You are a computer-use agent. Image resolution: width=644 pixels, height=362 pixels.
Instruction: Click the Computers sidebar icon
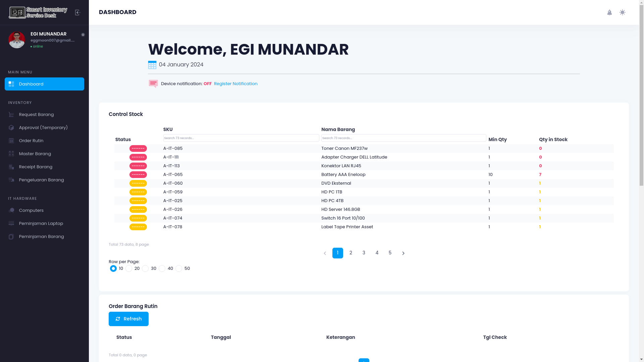tap(11, 210)
